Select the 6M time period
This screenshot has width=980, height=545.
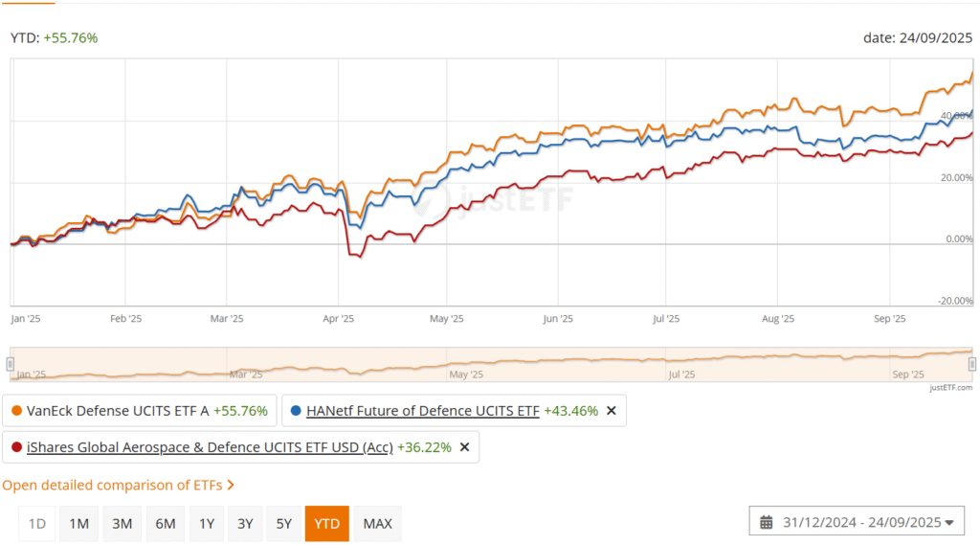[166, 524]
